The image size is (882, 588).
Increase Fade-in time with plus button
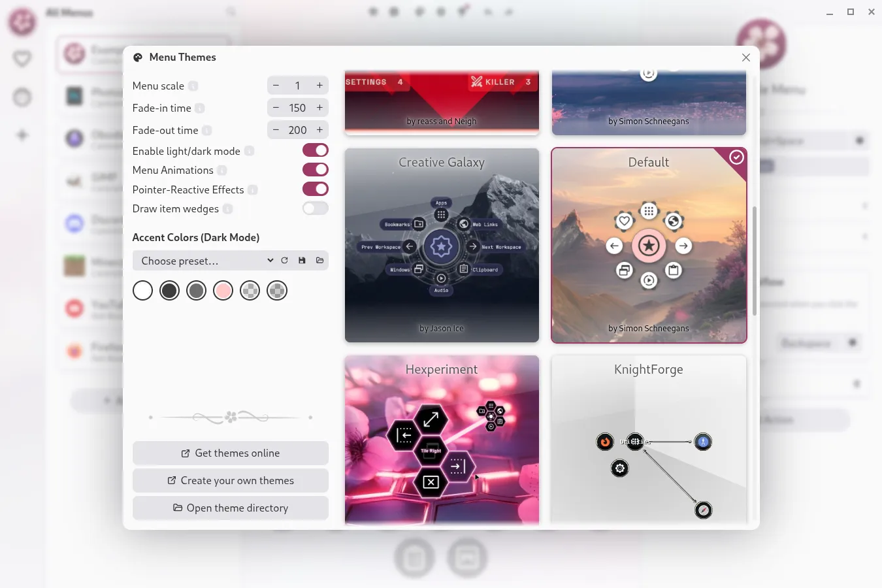(x=319, y=108)
